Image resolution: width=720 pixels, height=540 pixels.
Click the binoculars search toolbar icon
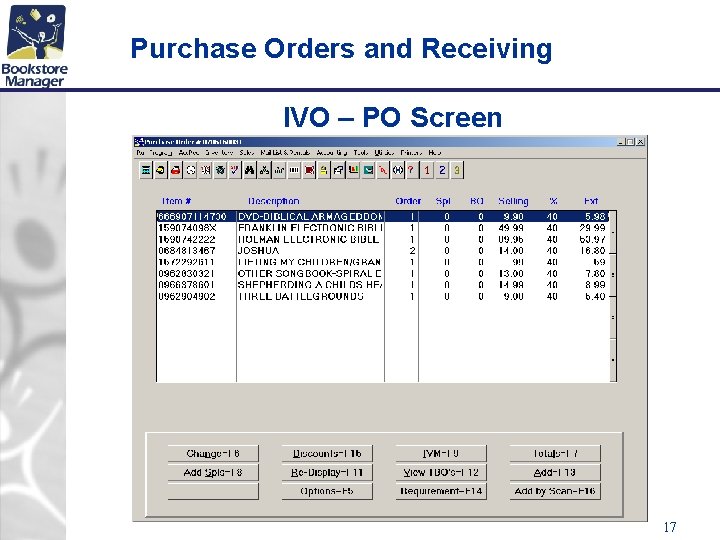coord(249,170)
